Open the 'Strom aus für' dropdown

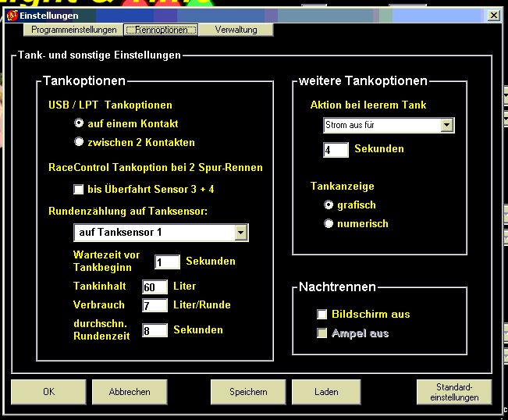click(447, 126)
